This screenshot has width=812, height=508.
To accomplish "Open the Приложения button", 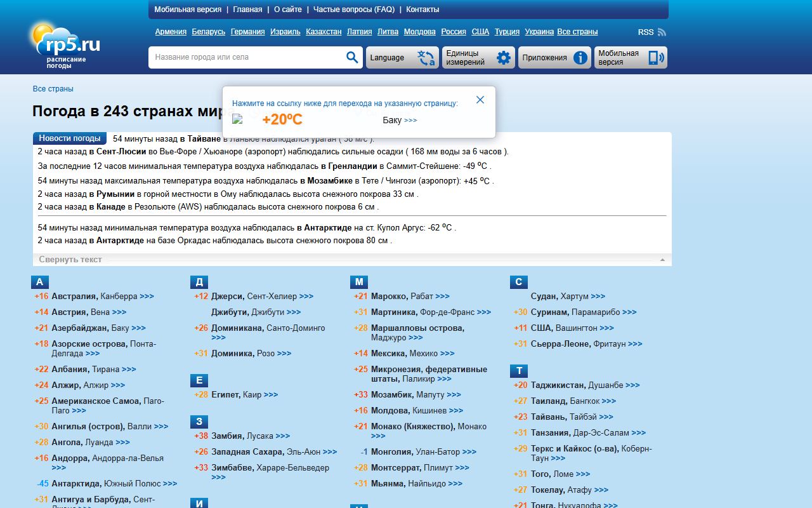I will 554,58.
